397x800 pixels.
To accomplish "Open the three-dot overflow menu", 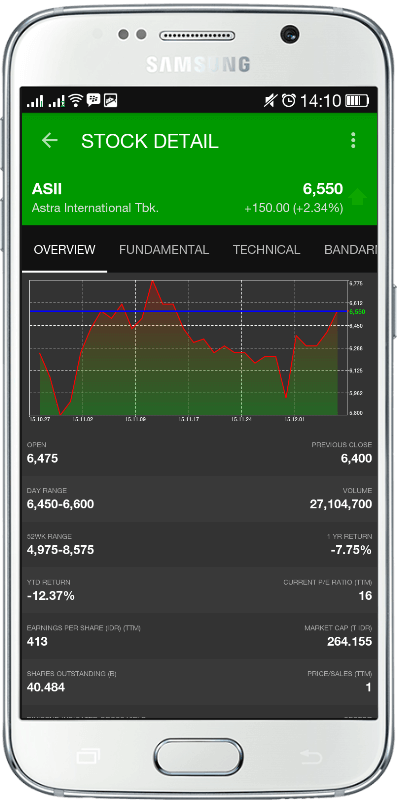I will [x=353, y=140].
